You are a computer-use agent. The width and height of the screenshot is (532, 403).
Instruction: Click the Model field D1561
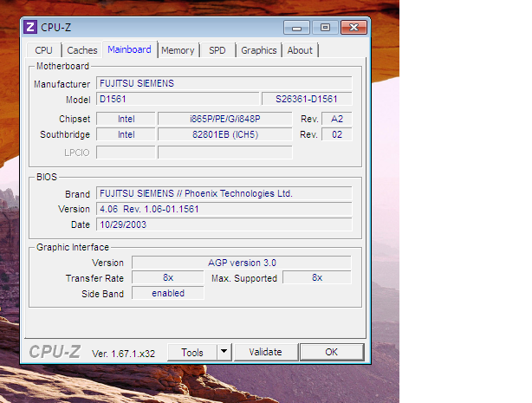(178, 99)
